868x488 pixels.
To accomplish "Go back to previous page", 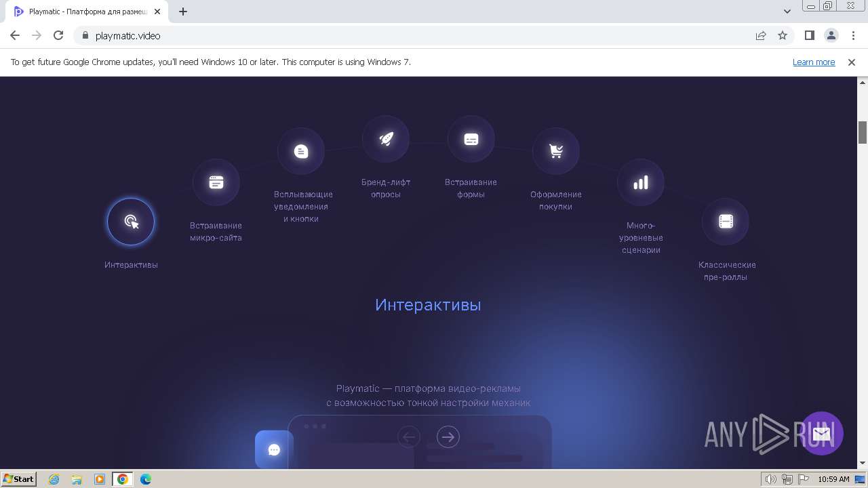I will [x=15, y=35].
